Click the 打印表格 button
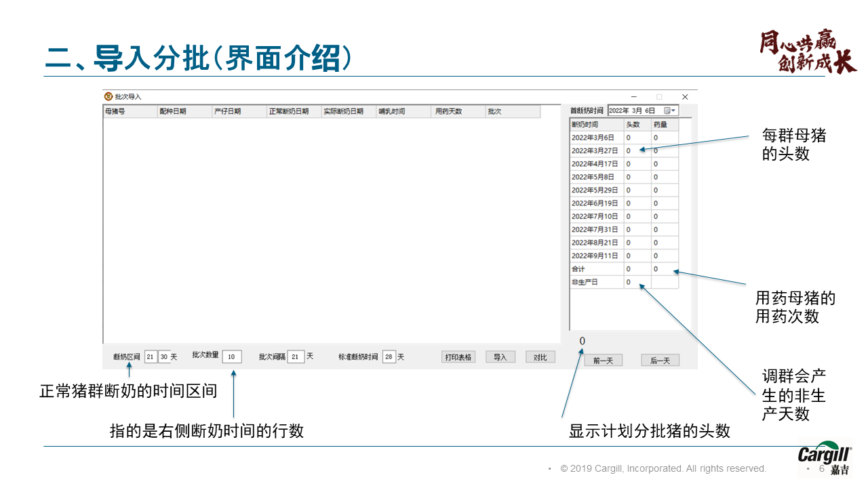 (x=458, y=357)
